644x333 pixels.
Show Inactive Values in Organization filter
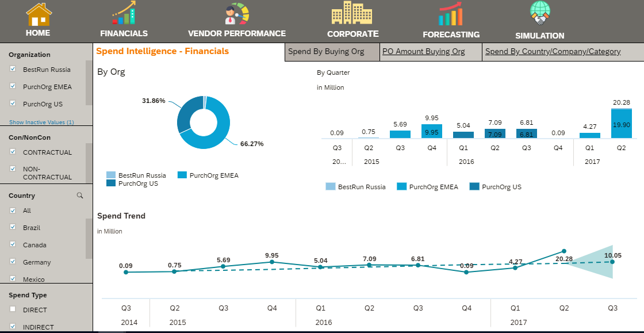(x=41, y=123)
